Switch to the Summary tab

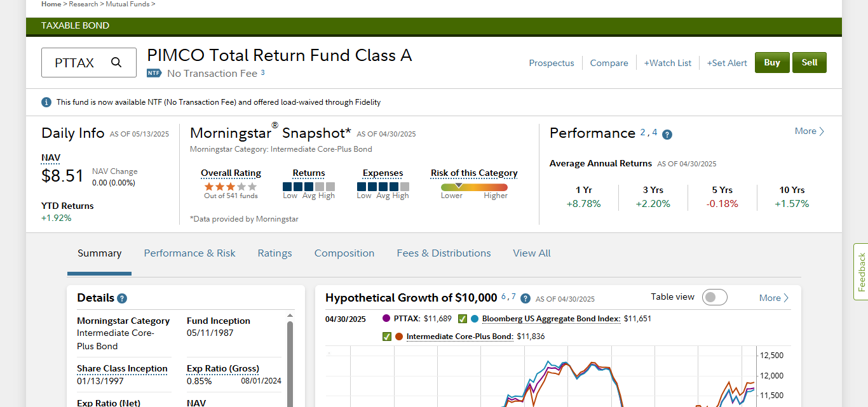99,253
